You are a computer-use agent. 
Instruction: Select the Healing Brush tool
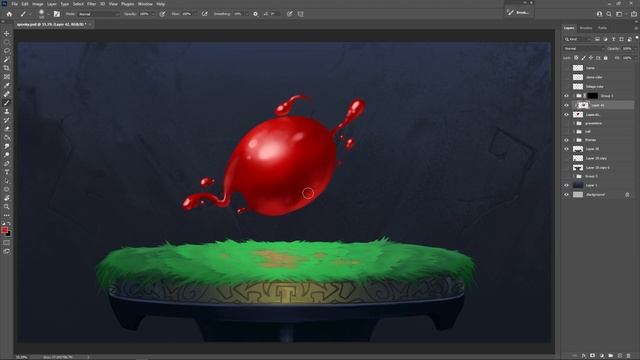pyautogui.click(x=7, y=94)
